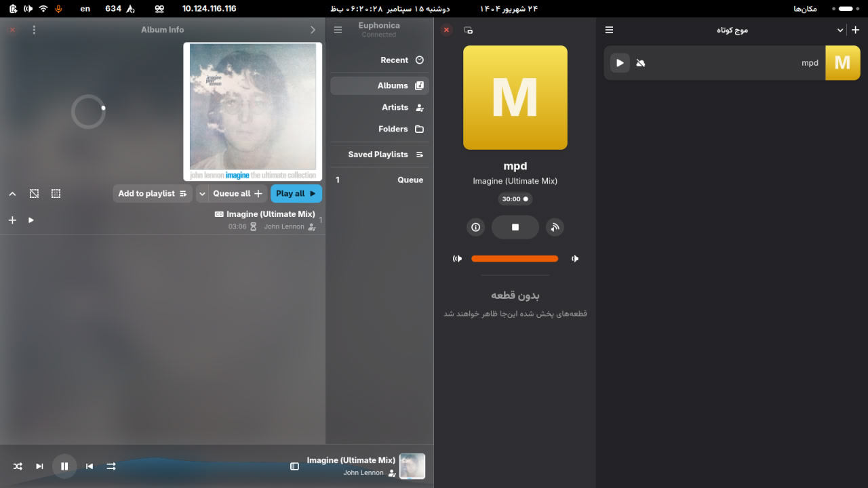
Task: Open dropdown arrow beside Queue all
Action: coord(202,194)
